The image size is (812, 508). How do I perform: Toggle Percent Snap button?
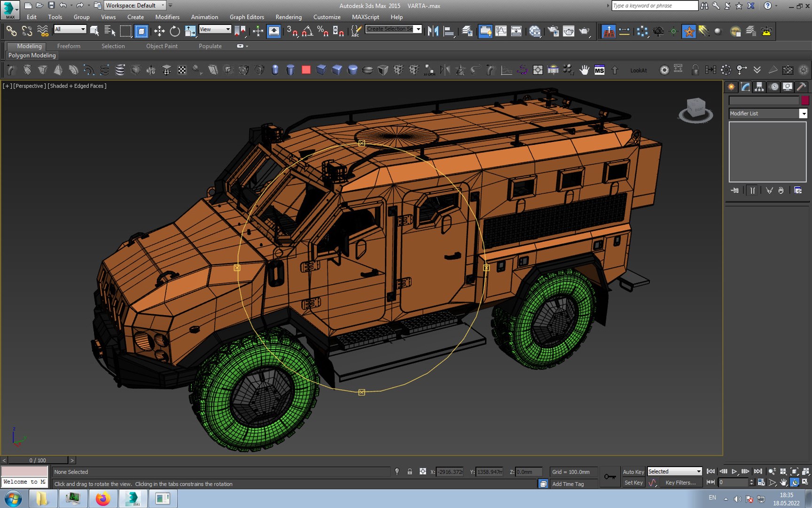[x=323, y=31]
